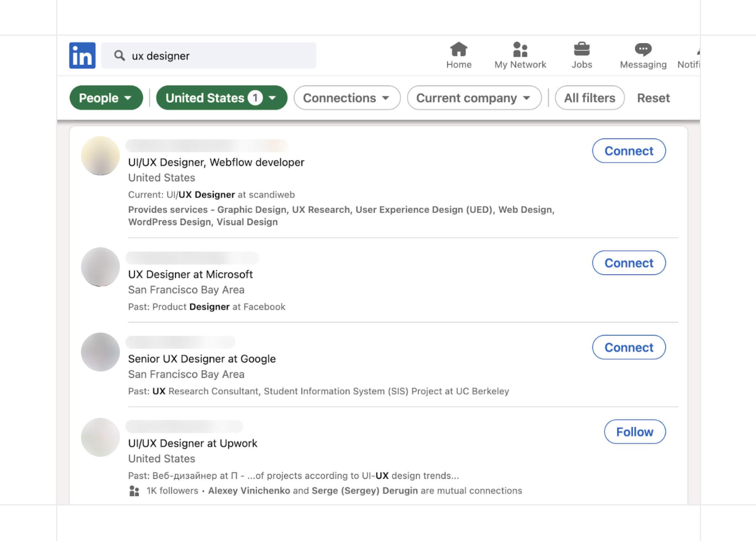Click the mutual connections people icon
Image resolution: width=756 pixels, height=541 pixels.
(134, 491)
